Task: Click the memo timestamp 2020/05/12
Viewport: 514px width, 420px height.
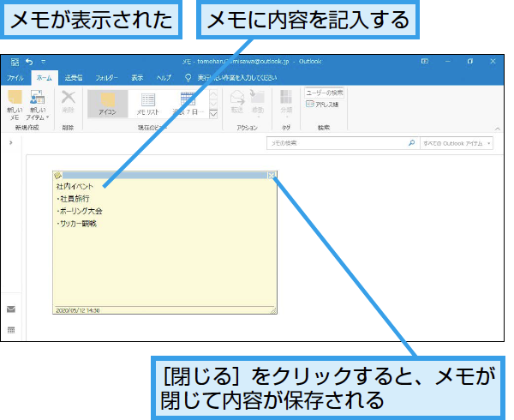Action: (78, 310)
